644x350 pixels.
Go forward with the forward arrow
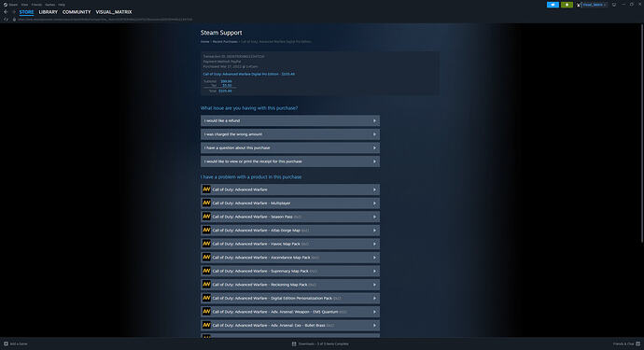[14, 12]
